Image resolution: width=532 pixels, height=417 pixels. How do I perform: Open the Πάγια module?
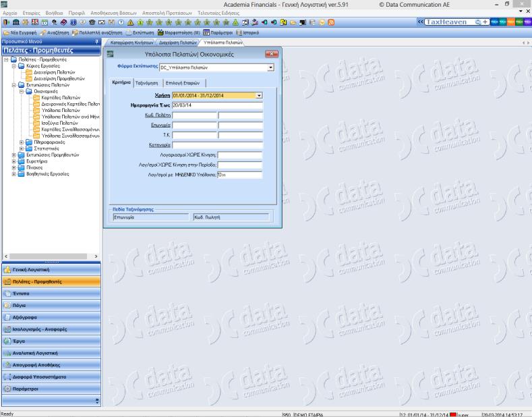coord(51,305)
